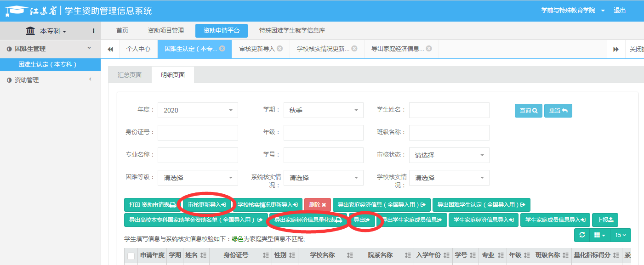
Task: Close the 审核更新导入 tab
Action: click(x=279, y=49)
